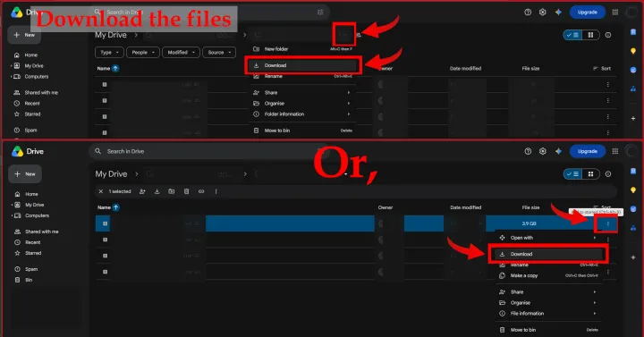644x337 pixels.
Task: Open Tasks side panel icon in upper screenshot
Action: click(633, 70)
